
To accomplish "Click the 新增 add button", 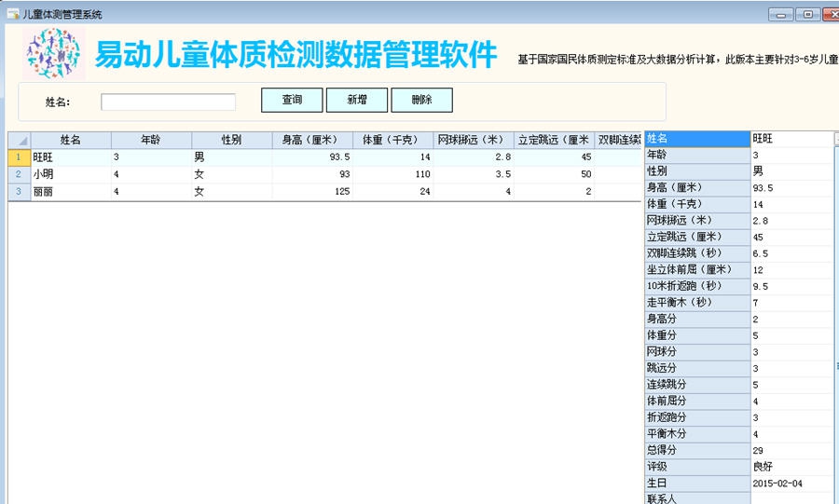I will (357, 100).
